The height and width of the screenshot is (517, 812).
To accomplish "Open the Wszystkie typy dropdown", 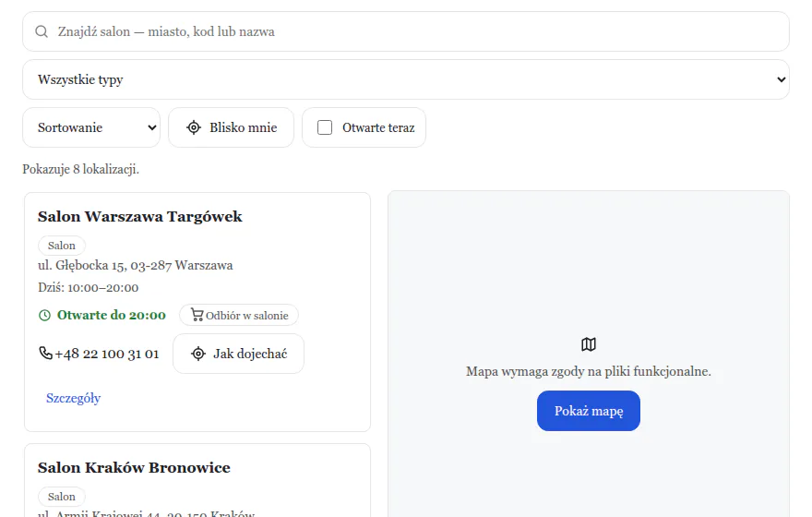I will coord(405,79).
